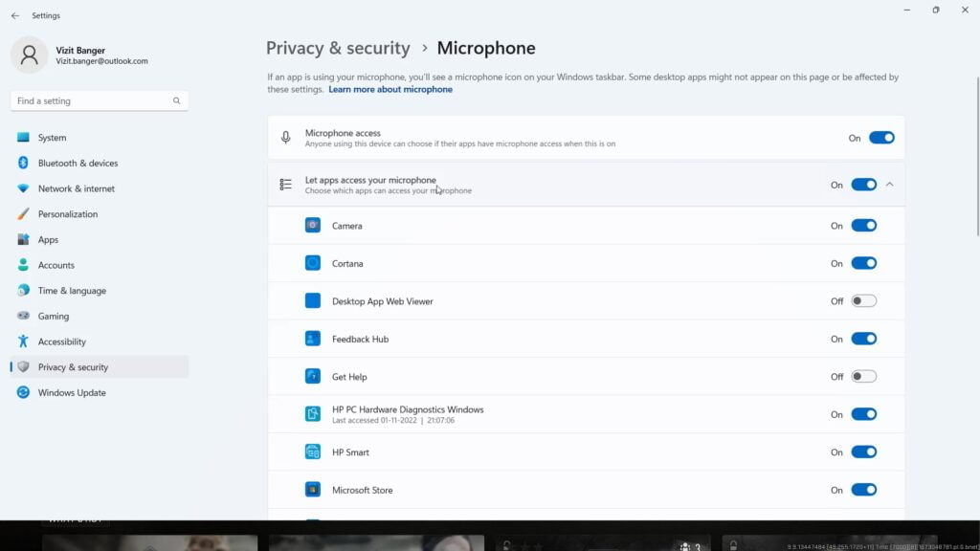Click the HP Smart row label
The image size is (980, 551).
[350, 452]
